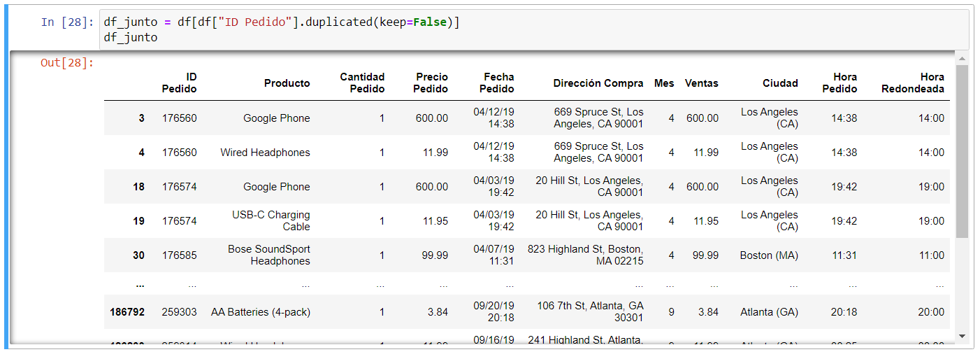
Task: Click inside the df_junto code input cell
Action: click(x=531, y=30)
